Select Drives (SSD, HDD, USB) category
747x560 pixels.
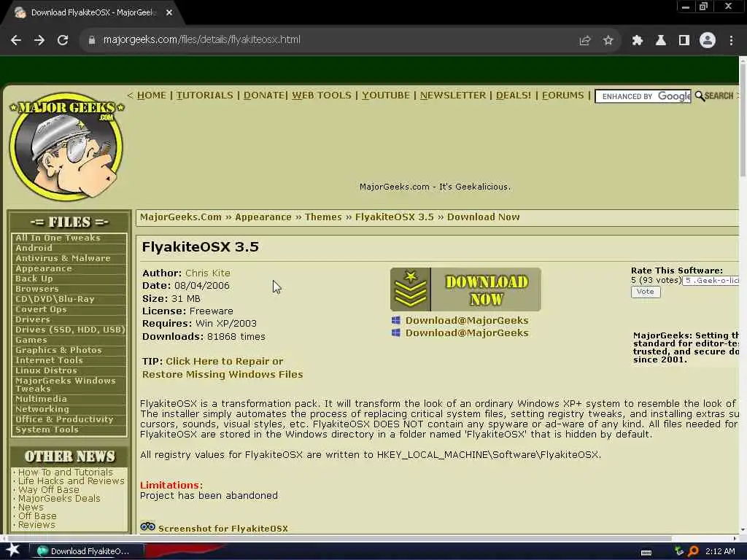coord(70,330)
